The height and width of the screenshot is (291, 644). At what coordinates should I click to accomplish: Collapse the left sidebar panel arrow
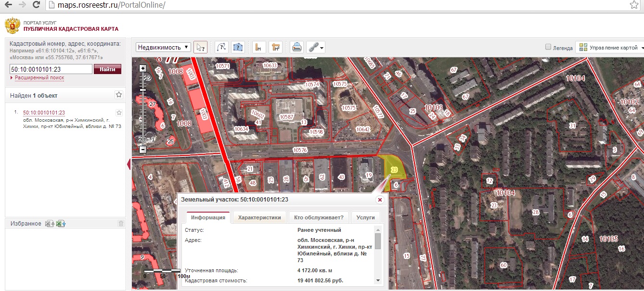click(x=129, y=164)
